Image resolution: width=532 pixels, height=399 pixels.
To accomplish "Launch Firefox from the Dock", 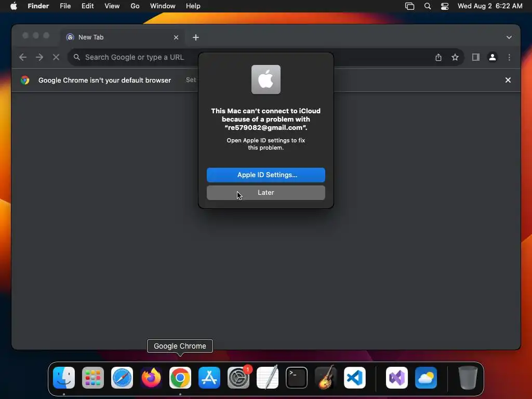I will coord(151,378).
